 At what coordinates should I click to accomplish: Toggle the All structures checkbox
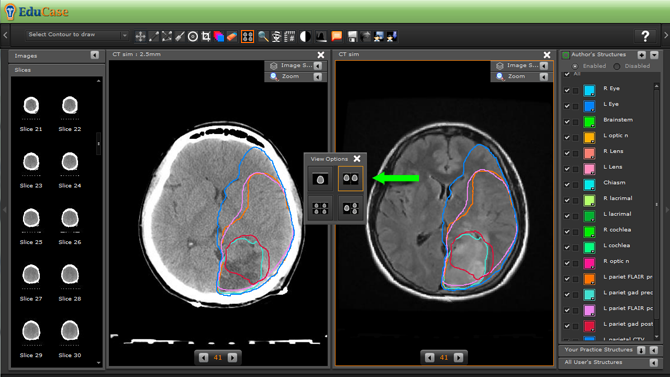coord(567,74)
